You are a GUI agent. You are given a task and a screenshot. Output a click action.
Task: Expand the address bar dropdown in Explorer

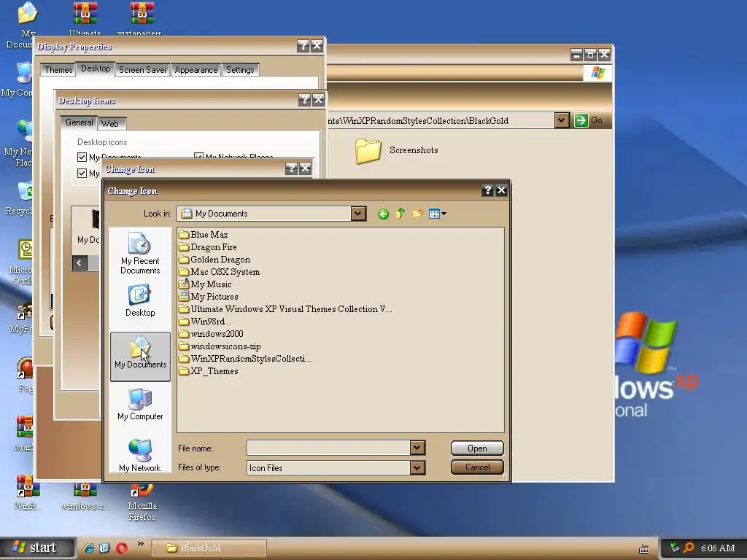[562, 120]
